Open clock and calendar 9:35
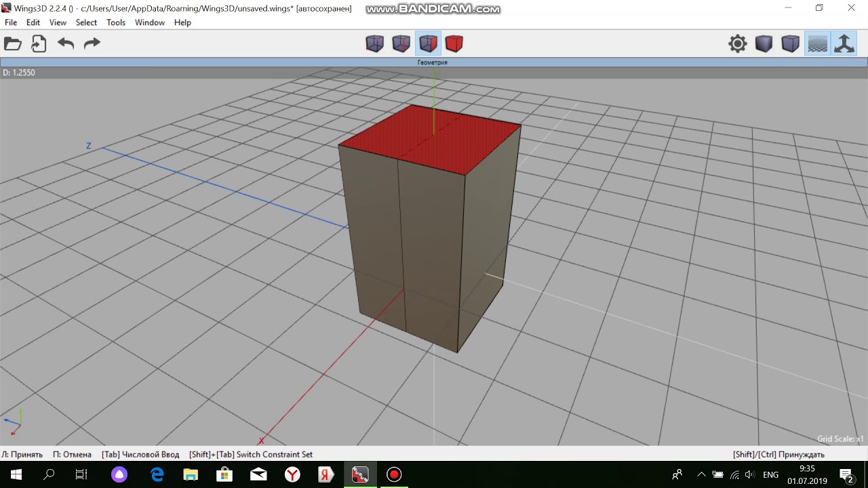This screenshot has height=488, width=868. click(807, 474)
